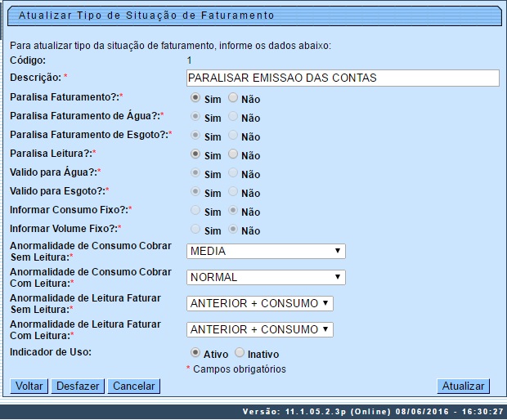
Task: Open Anormalidade de Consumo Cobrar Com Leitura dropdown
Action: (x=266, y=277)
